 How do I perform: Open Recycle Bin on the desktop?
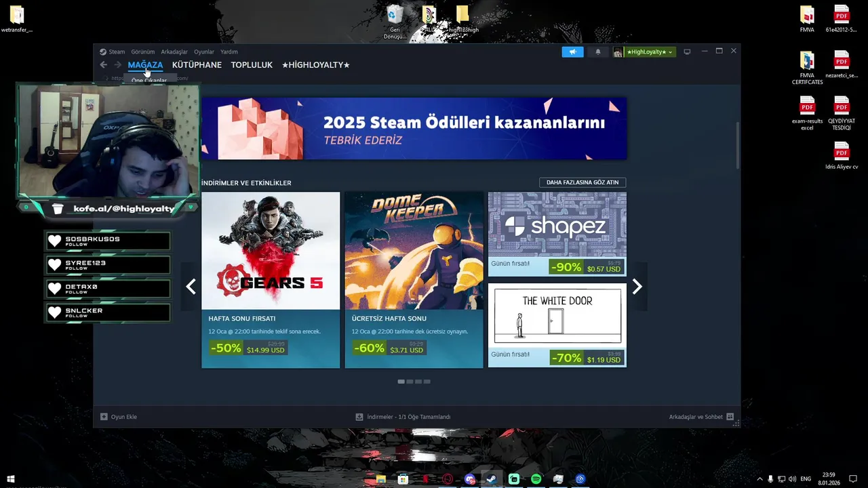click(x=395, y=22)
